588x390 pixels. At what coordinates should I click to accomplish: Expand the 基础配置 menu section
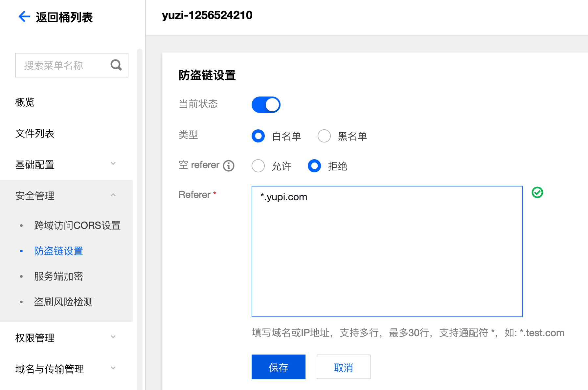click(x=66, y=164)
